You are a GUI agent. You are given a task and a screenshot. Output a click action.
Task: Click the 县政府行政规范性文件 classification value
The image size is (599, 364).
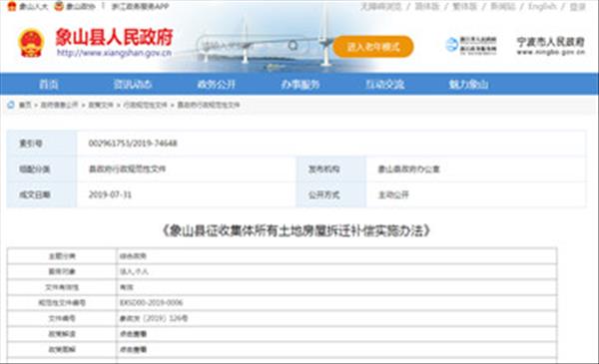click(127, 169)
